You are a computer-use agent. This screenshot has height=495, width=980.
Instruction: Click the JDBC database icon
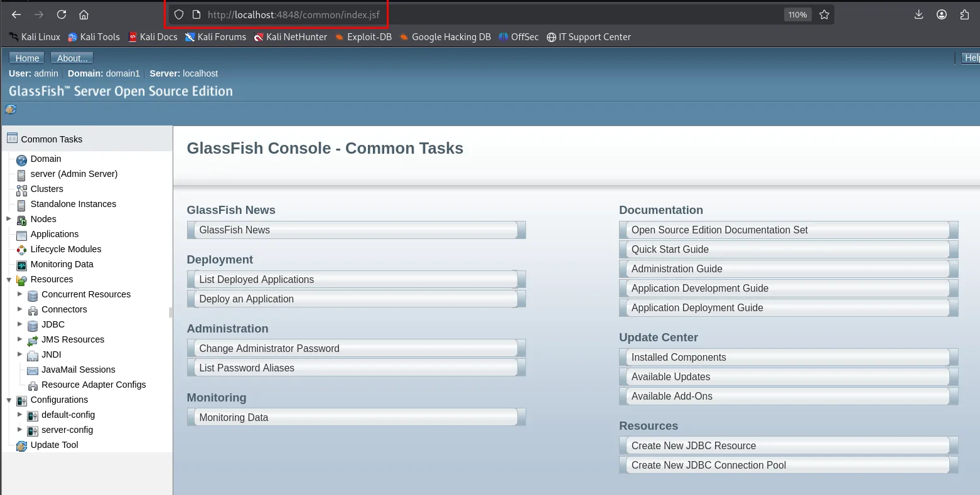[33, 325]
